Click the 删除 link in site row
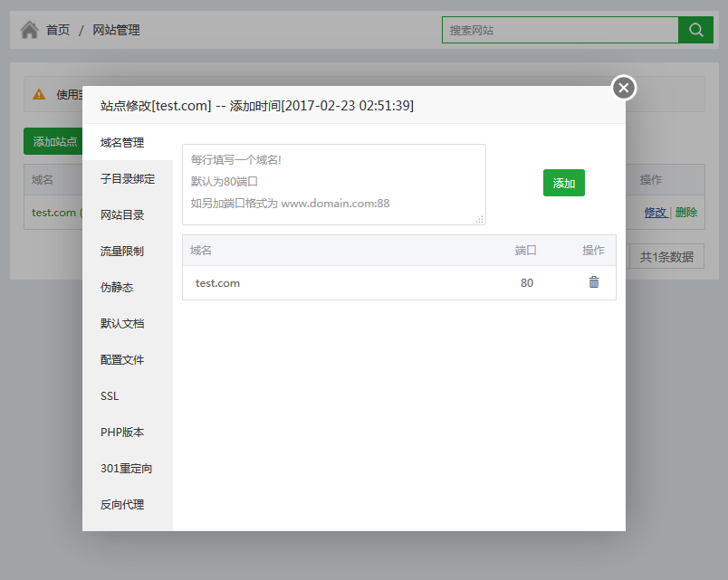 (686, 213)
